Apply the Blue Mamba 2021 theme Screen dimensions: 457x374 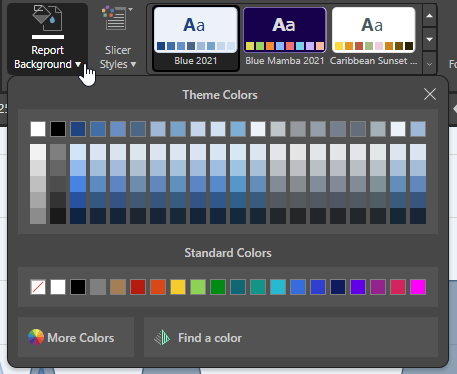(x=285, y=38)
